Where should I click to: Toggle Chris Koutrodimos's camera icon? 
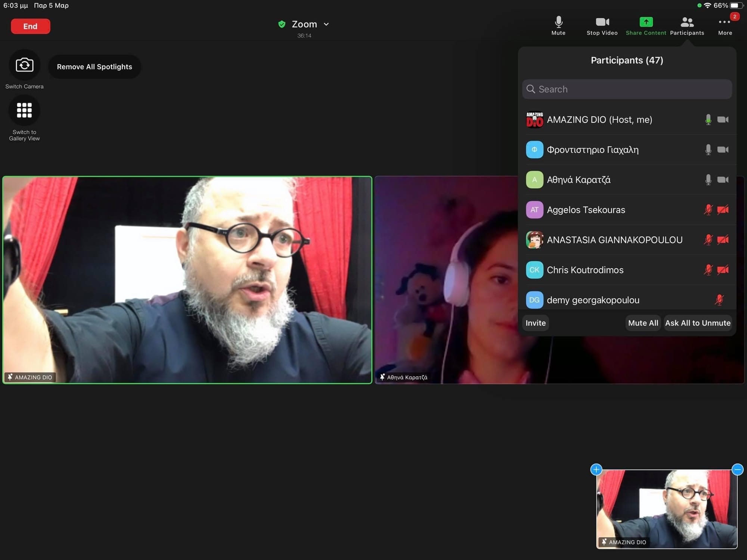pos(723,270)
